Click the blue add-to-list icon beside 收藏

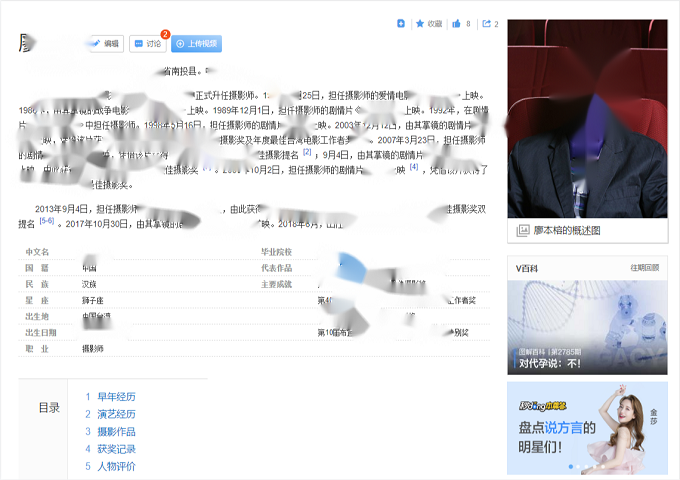click(401, 23)
